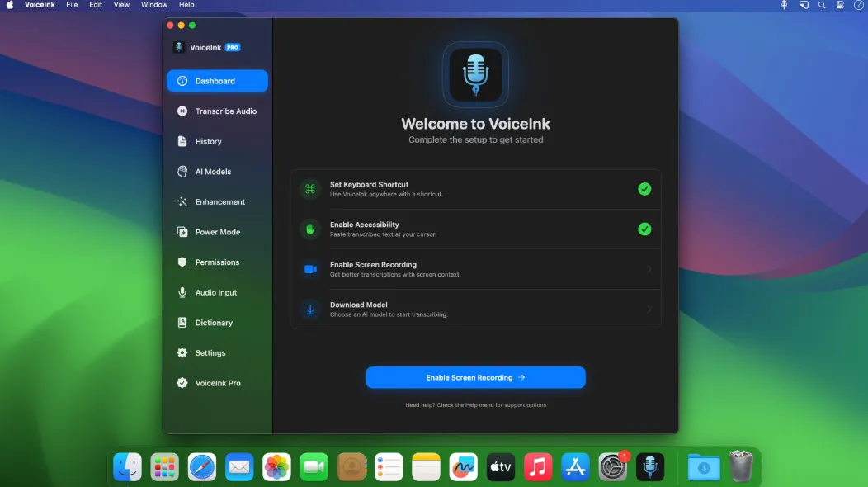868x487 pixels.
Task: Open Power Mode section
Action: 217,232
